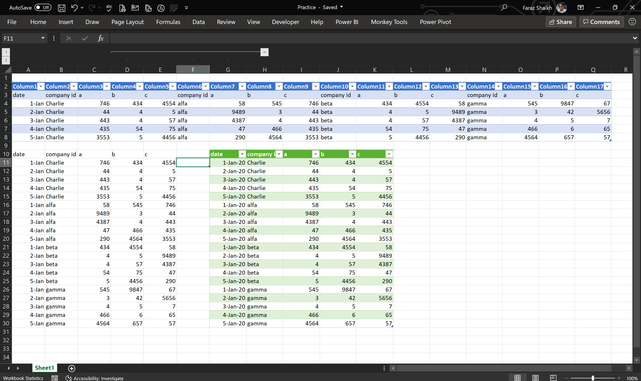Screen dimensions: 641x381
Task: Click Workbook Statistics in status bar
Action: [x=23, y=378]
